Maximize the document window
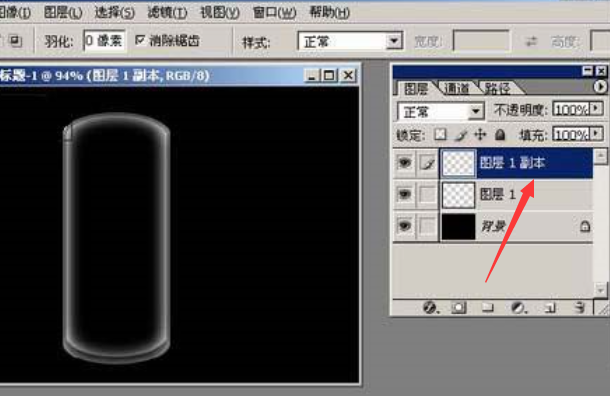This screenshot has width=610, height=396. [329, 75]
